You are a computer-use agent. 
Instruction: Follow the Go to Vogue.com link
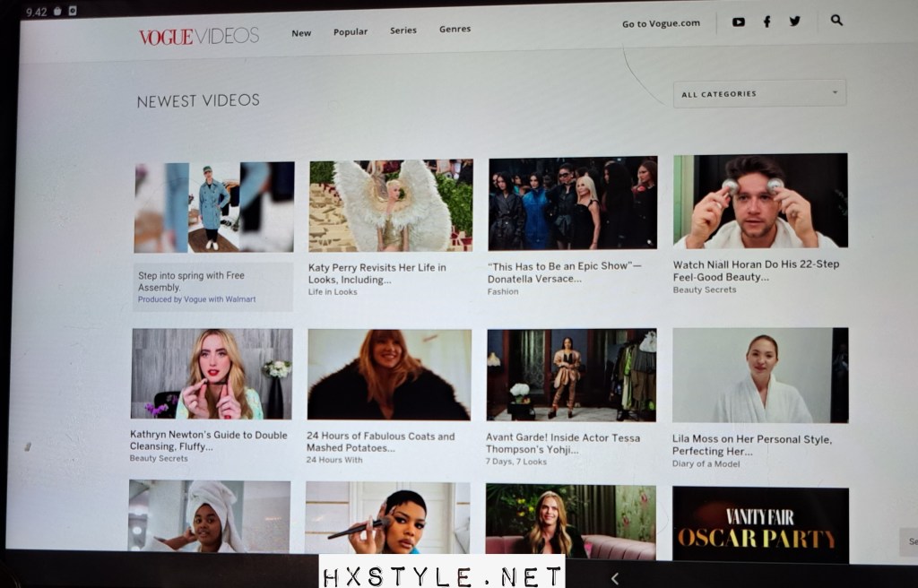tap(661, 23)
